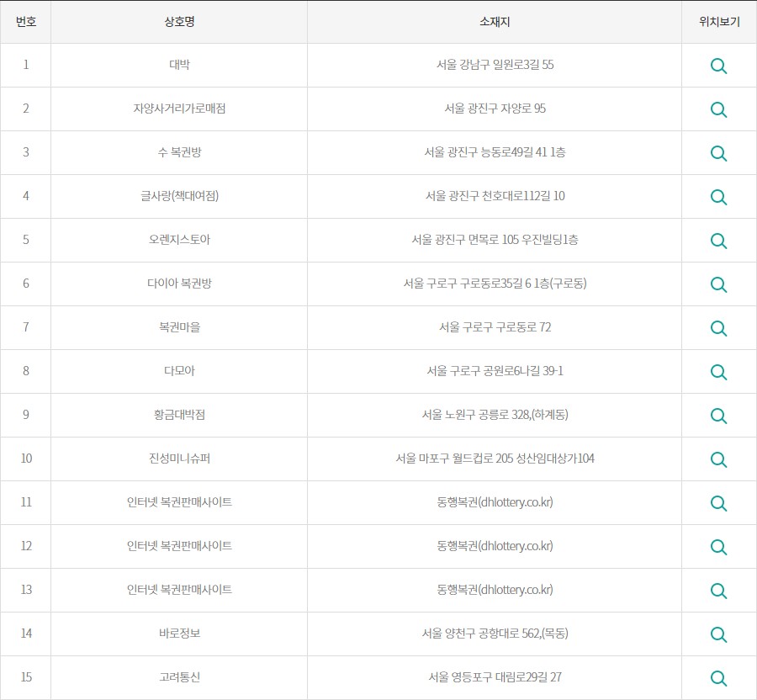
Task: Select 인터넷 복권판매사이트 in row 12
Action: click(179, 545)
